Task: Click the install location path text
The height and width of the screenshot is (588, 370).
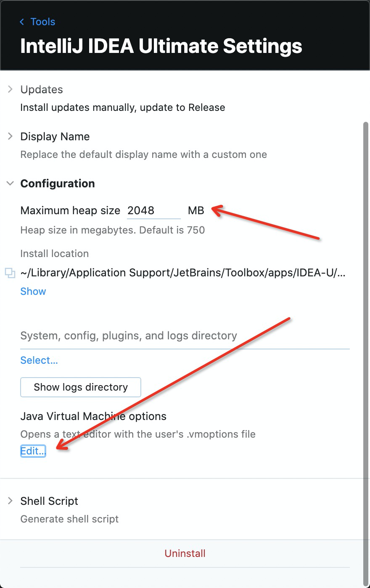Action: point(183,273)
